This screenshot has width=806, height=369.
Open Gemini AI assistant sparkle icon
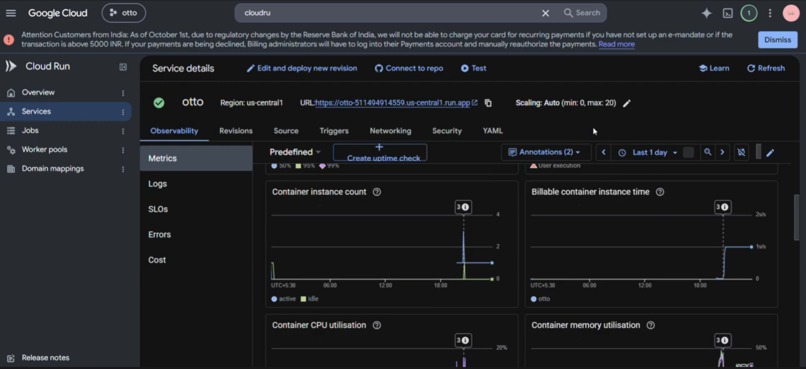coord(707,13)
